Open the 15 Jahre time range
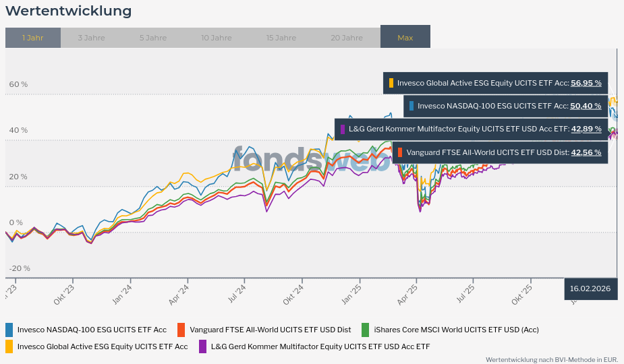Image resolution: width=624 pixels, height=364 pixels. [281, 38]
